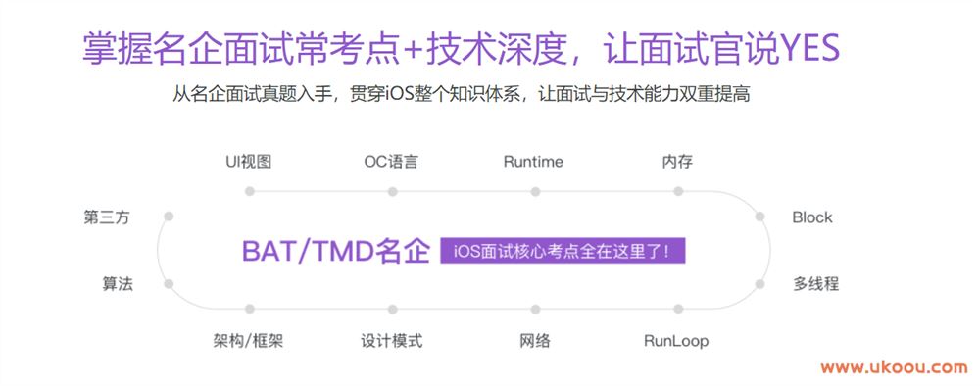The image size is (980, 386).
Task: Click the node dot beside '多线程'
Action: 759,283
